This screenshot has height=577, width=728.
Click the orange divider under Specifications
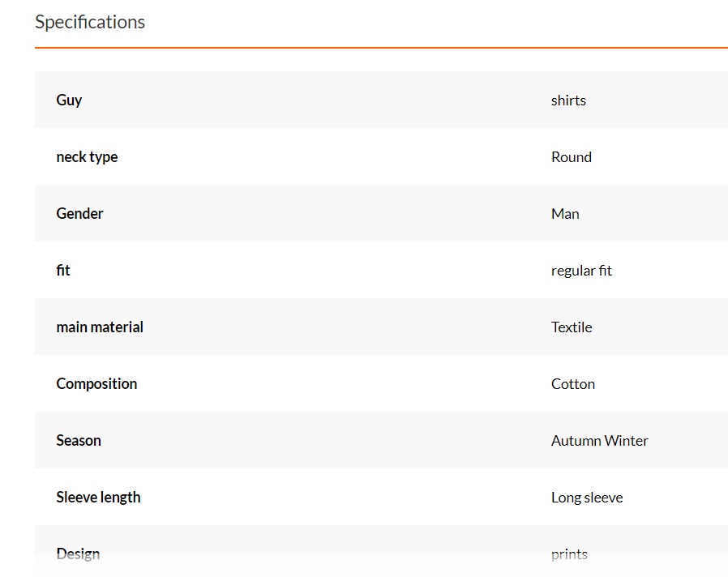point(381,48)
